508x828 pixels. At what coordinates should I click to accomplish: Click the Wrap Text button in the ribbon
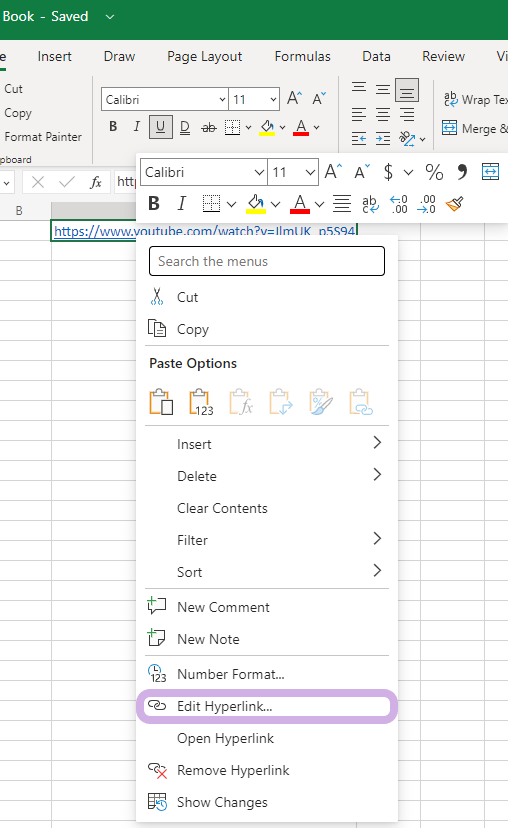475,99
